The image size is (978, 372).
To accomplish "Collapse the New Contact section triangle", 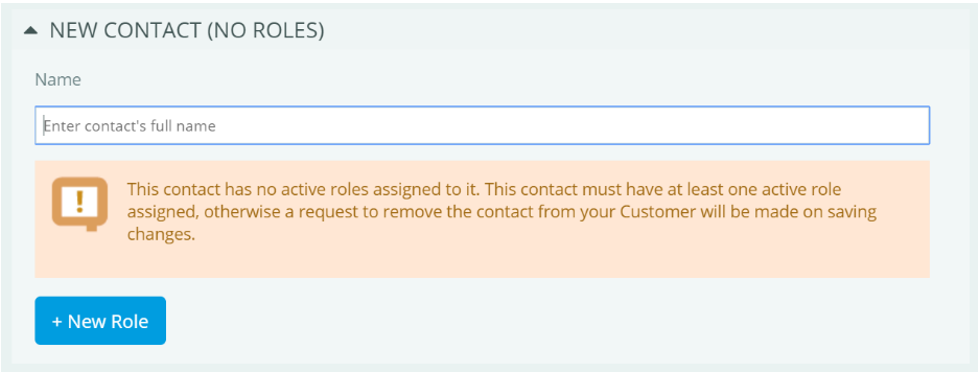I will tap(30, 31).
